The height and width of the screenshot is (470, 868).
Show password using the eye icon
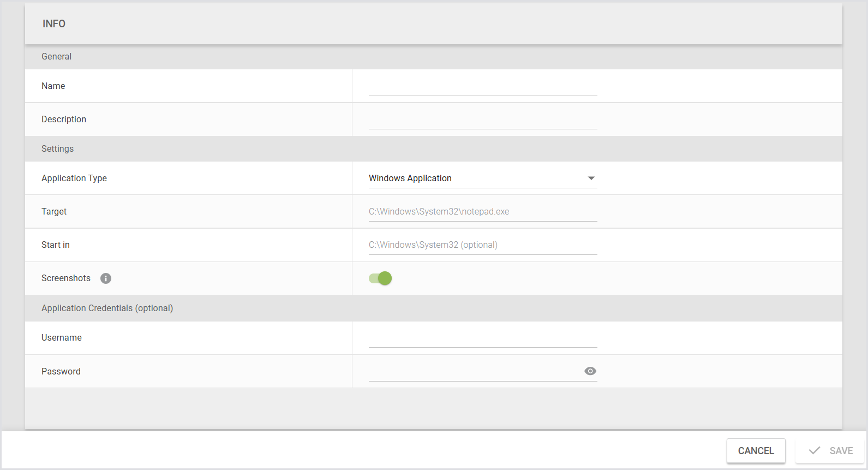(x=590, y=371)
